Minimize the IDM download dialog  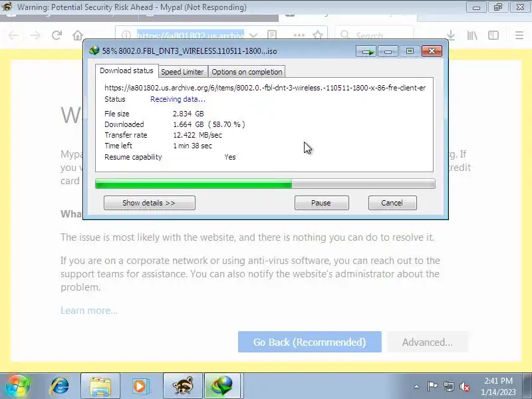tap(388, 51)
